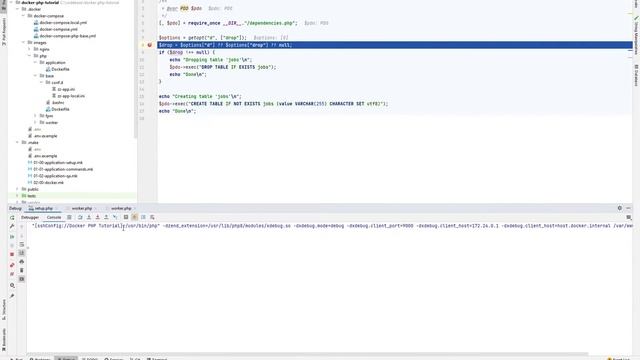Screen dimensions: 640x360
Task: Stop the debug session red square
Action: (12, 254)
